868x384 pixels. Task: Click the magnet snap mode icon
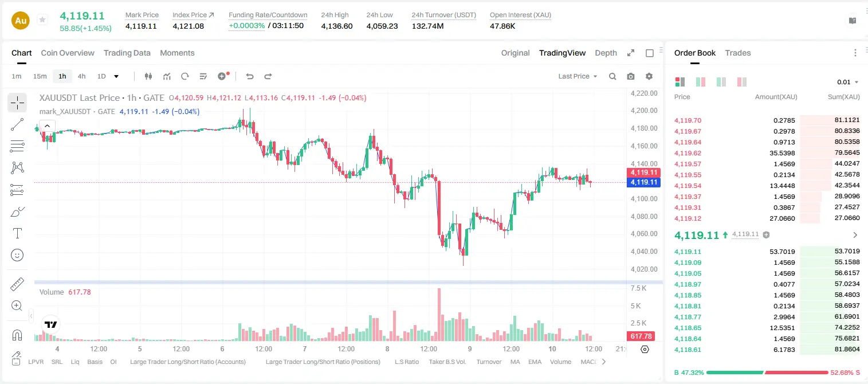tap(17, 335)
